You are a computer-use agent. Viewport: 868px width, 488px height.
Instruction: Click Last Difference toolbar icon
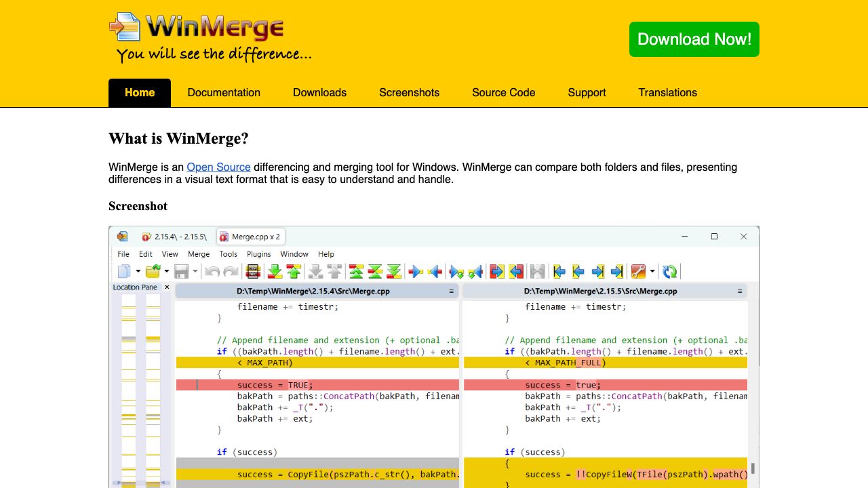[394, 272]
